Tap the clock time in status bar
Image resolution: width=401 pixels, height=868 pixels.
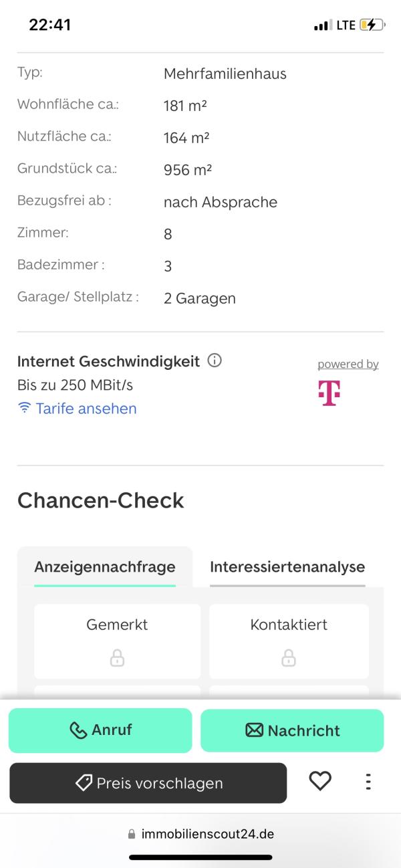pos(50,25)
